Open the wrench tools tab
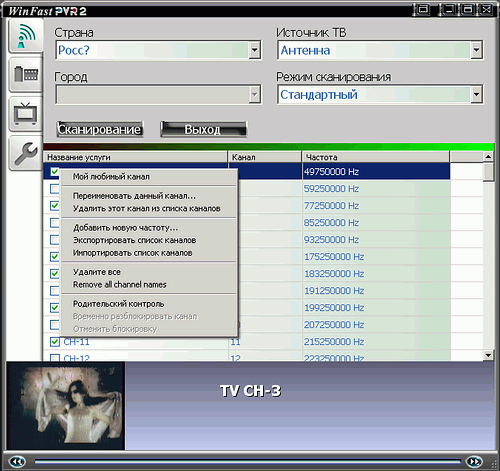Viewport: 500px width, 471px height. 26,153
